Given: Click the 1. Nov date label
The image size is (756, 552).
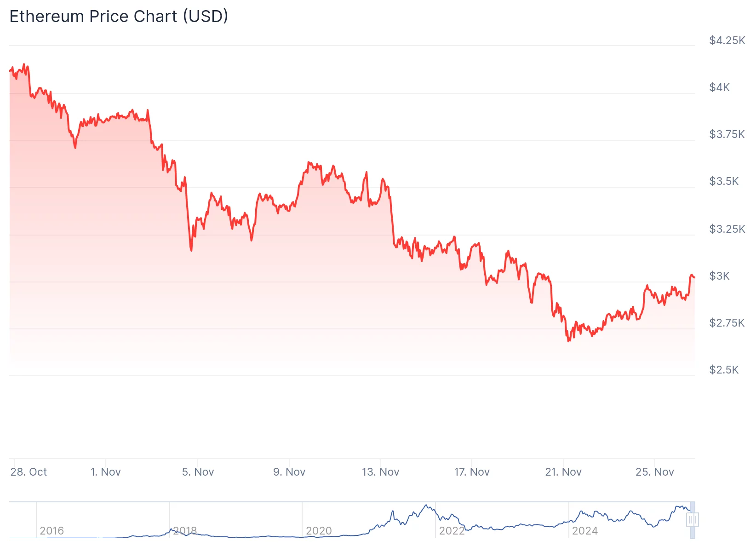Looking at the screenshot, I should tap(105, 472).
